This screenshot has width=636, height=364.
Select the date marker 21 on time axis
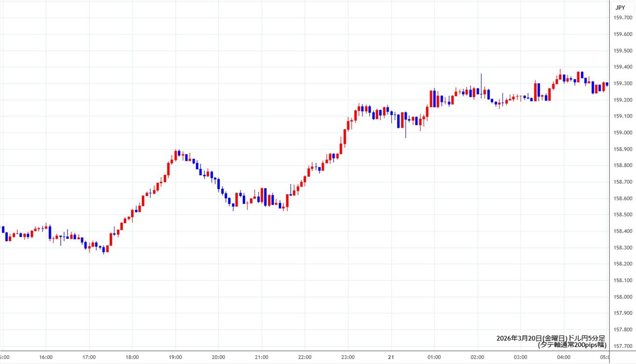391,357
